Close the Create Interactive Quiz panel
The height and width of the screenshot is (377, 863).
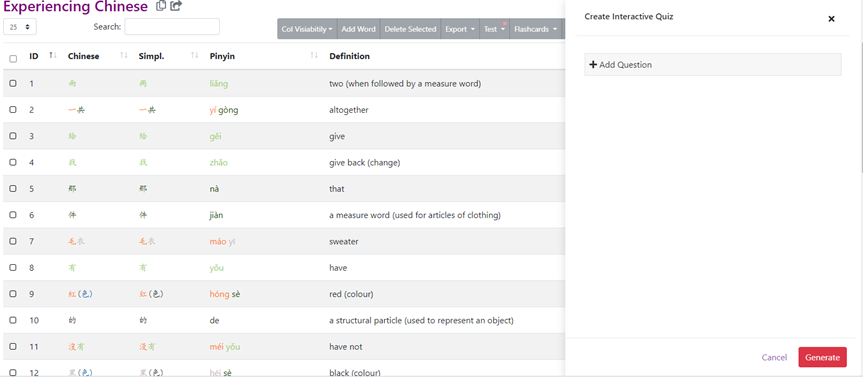tap(831, 19)
